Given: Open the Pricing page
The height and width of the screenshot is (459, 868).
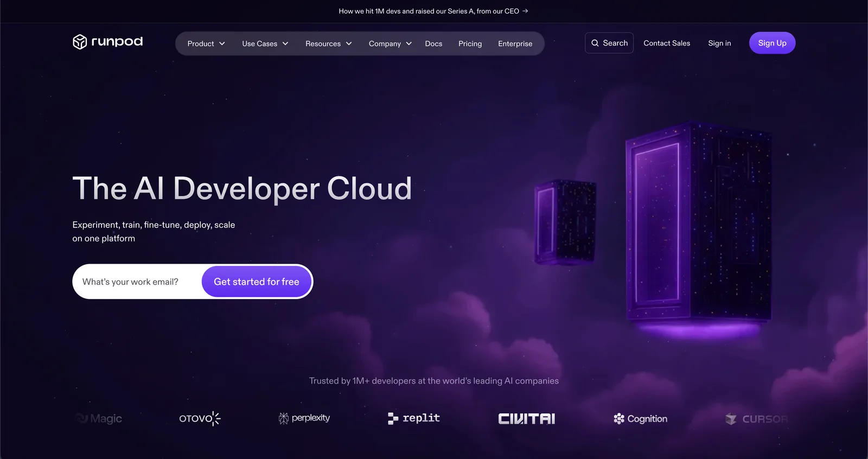Looking at the screenshot, I should click(470, 43).
